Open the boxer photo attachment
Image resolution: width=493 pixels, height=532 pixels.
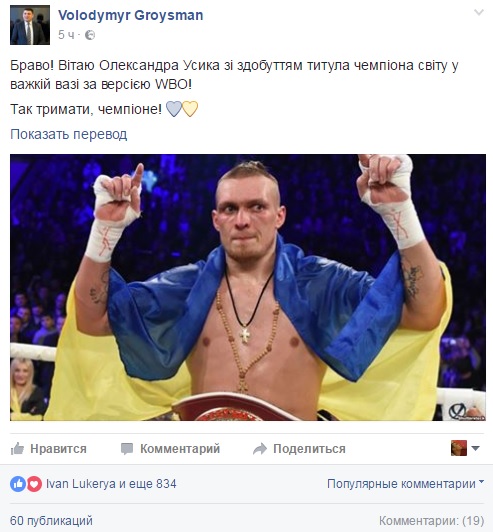248,288
